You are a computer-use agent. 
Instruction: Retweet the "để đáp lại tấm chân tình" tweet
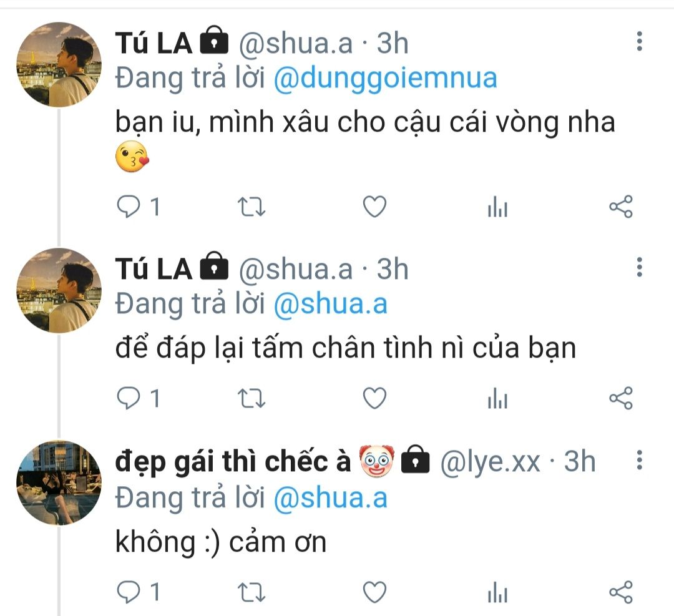[x=253, y=398]
